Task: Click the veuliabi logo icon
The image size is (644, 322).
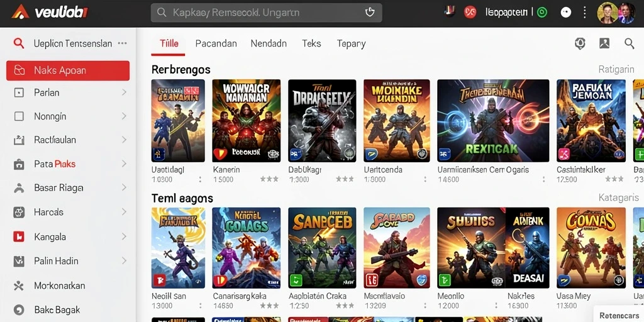Action: 21,11
